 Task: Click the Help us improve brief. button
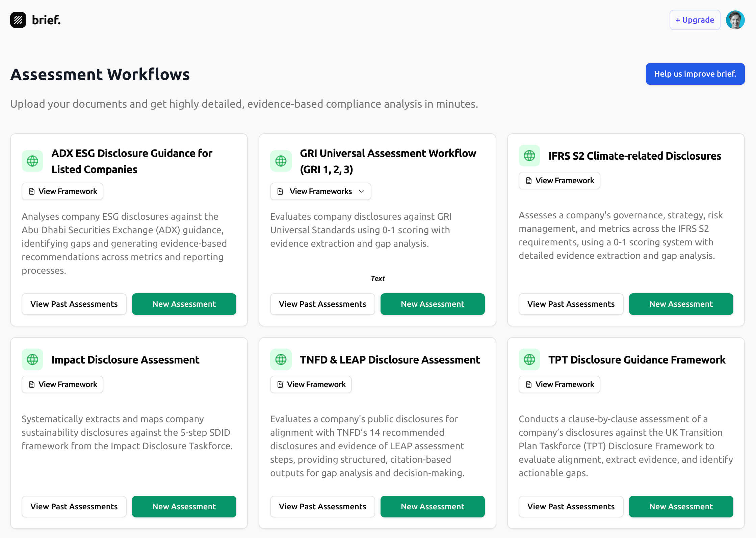[695, 74]
